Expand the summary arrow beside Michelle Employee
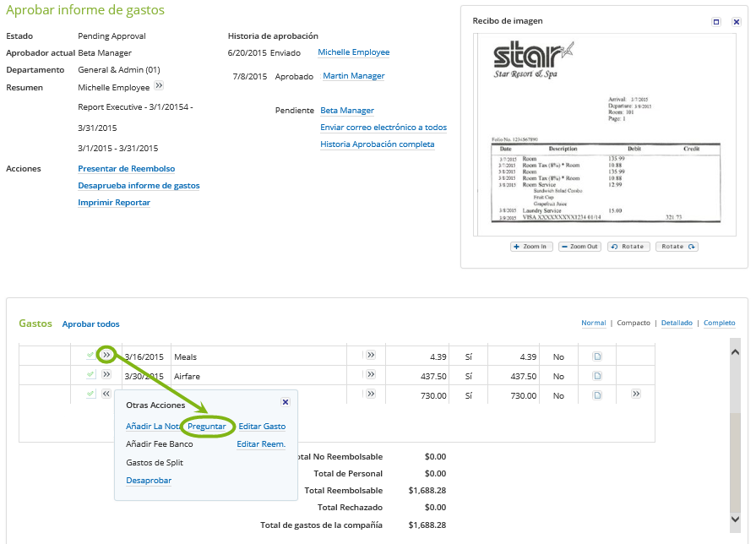The height and width of the screenshot is (544, 756). (x=159, y=85)
